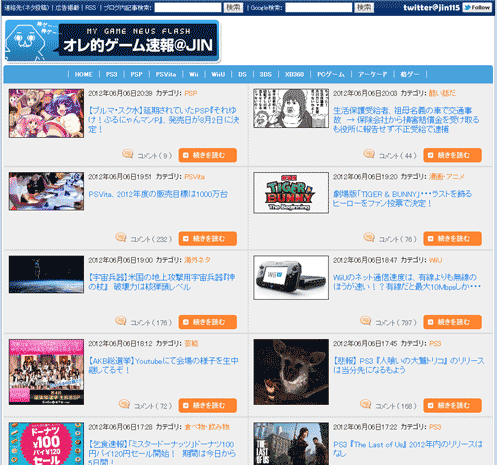The height and width of the screenshot is (465, 497).
Task: Click the comment bubble on the Tiger & Bunny post
Action: [x=369, y=237]
